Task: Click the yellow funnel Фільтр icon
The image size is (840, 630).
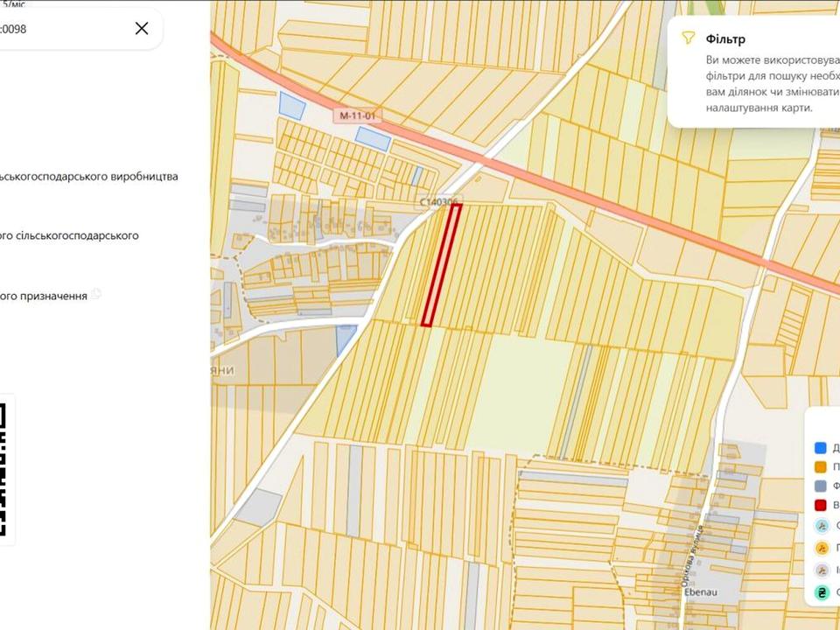Action: (x=688, y=38)
